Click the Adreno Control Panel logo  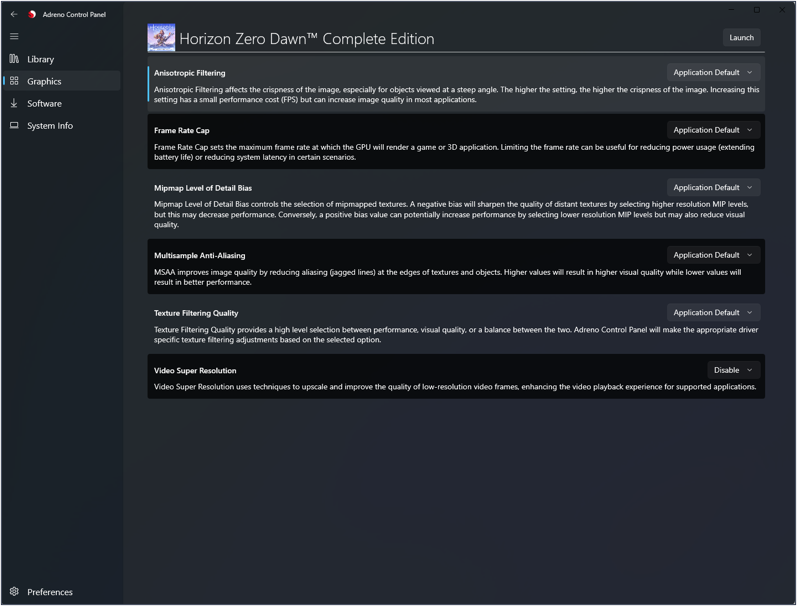[33, 14]
